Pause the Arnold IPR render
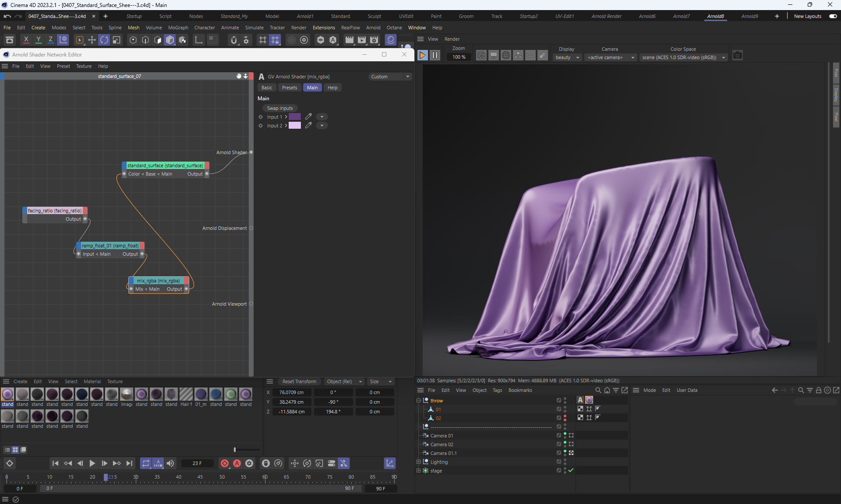This screenshot has height=504, width=841. [435, 56]
